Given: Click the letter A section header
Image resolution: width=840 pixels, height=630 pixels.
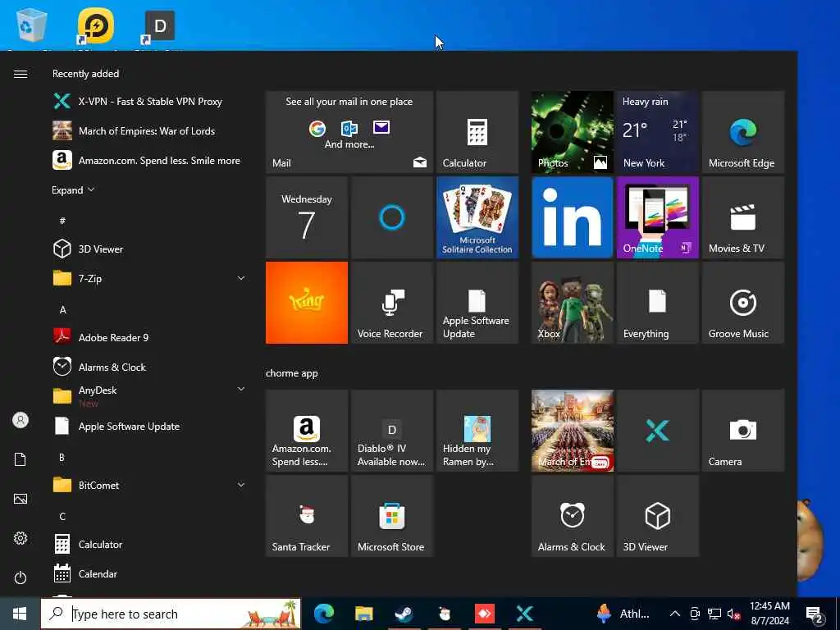Looking at the screenshot, I should 62,309.
